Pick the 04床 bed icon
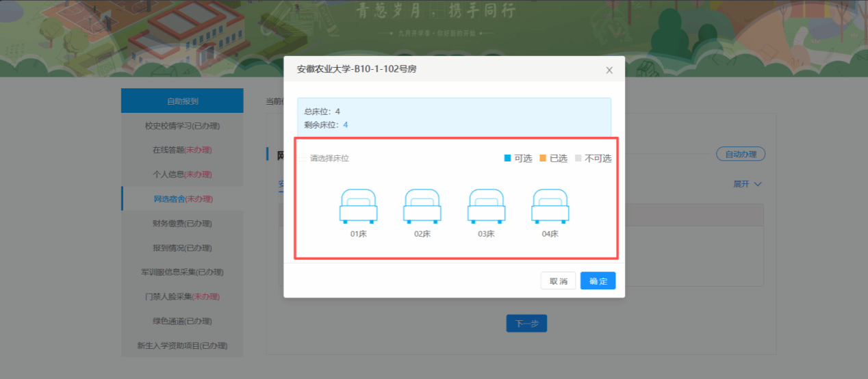This screenshot has width=868, height=379. pyautogui.click(x=550, y=206)
